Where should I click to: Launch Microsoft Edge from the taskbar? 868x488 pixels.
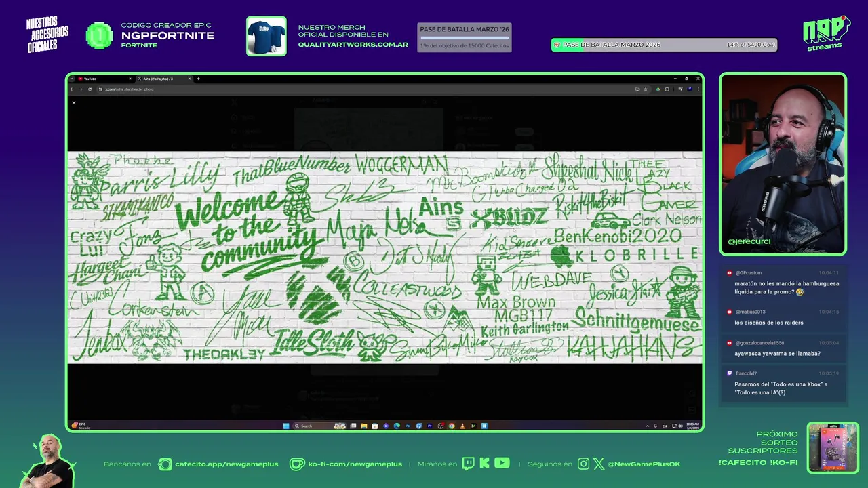click(397, 426)
